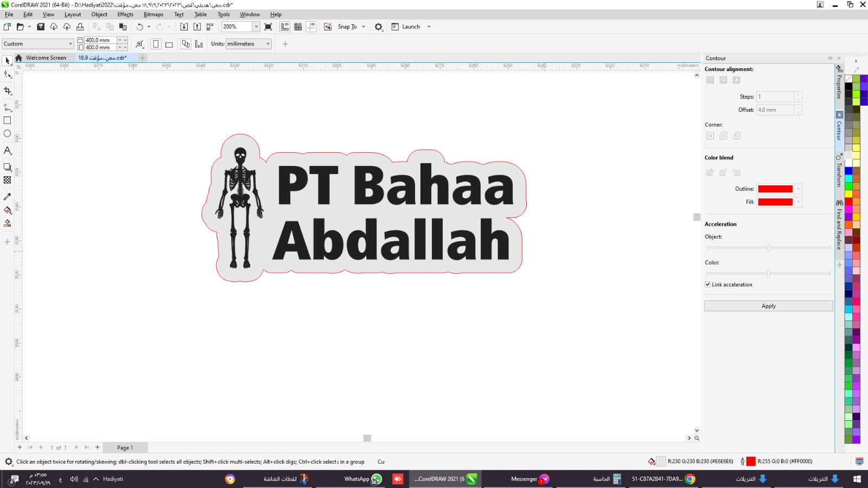The height and width of the screenshot is (488, 868).
Task: Click the contour Offset input field
Action: [x=775, y=110]
